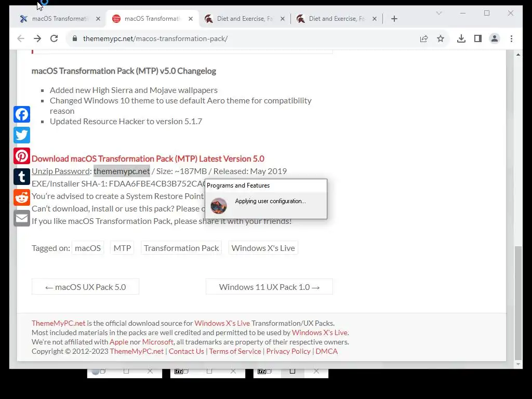This screenshot has width=532, height=399.
Task: Open Contact Us page
Action: tap(187, 352)
